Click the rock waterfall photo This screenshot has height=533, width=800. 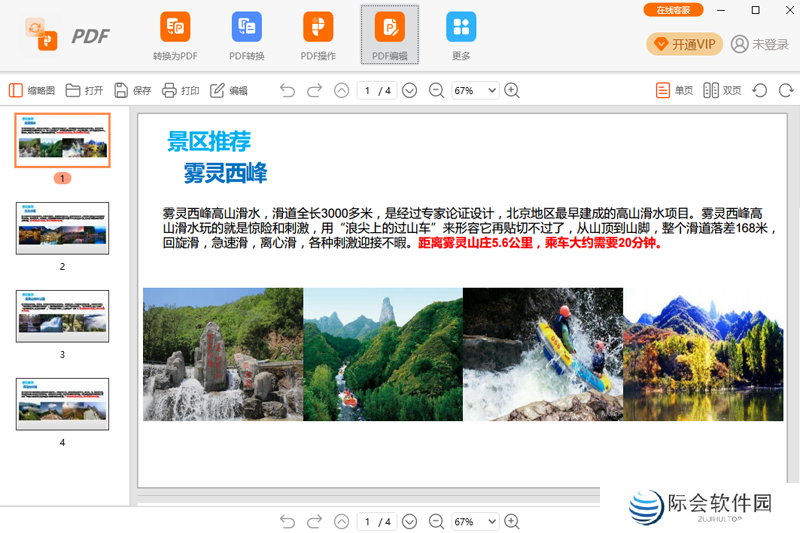point(223,354)
